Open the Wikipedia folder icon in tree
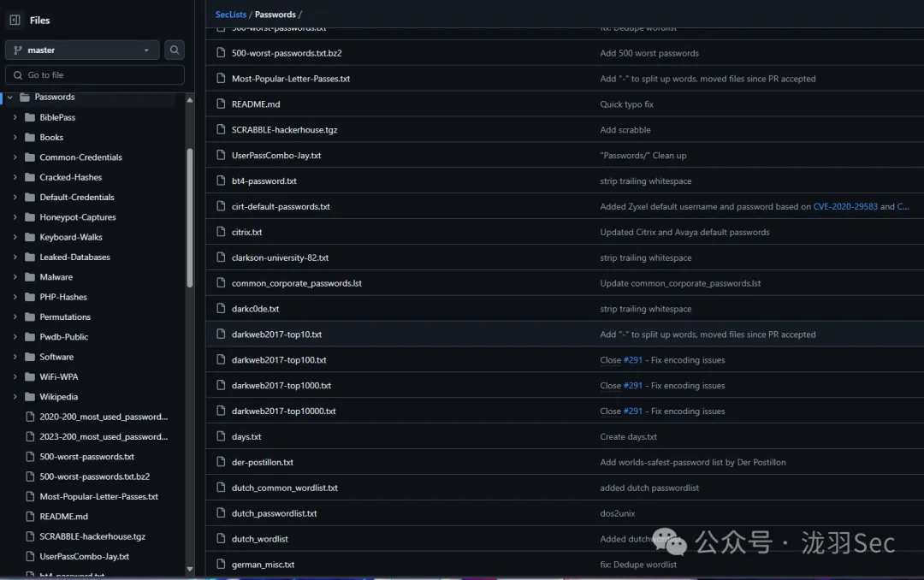The height and width of the screenshot is (580, 924). click(x=30, y=397)
